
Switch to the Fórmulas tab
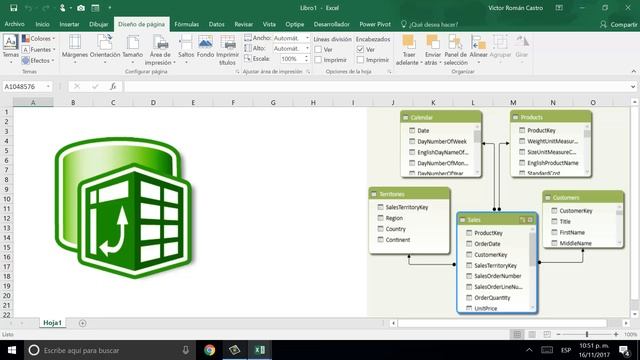point(187,24)
